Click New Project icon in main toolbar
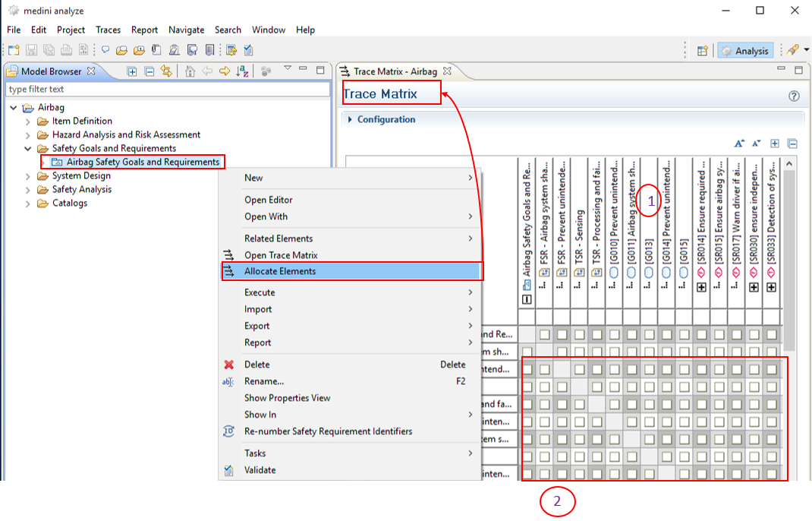Viewport: 812px width, 521px height. pyautogui.click(x=14, y=51)
